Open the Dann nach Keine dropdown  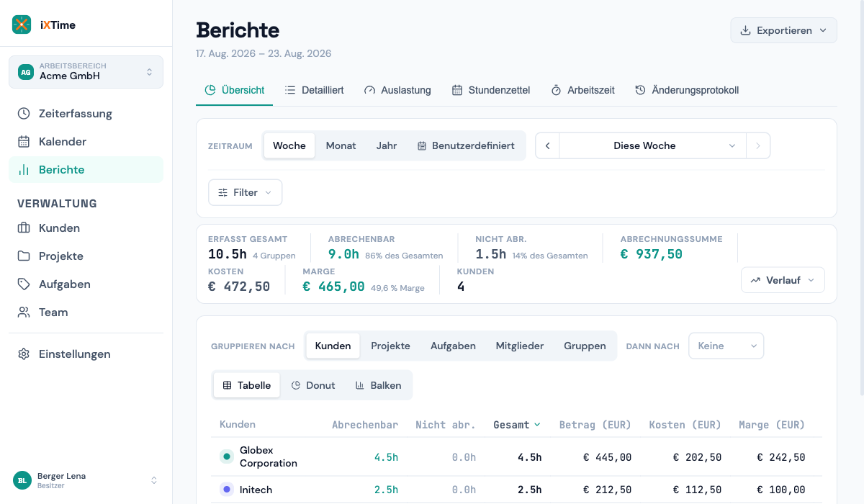[726, 346]
